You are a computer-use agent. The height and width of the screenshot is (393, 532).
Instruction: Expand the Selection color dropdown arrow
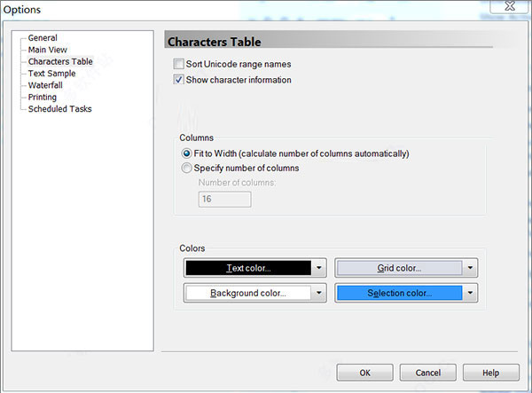(x=470, y=293)
